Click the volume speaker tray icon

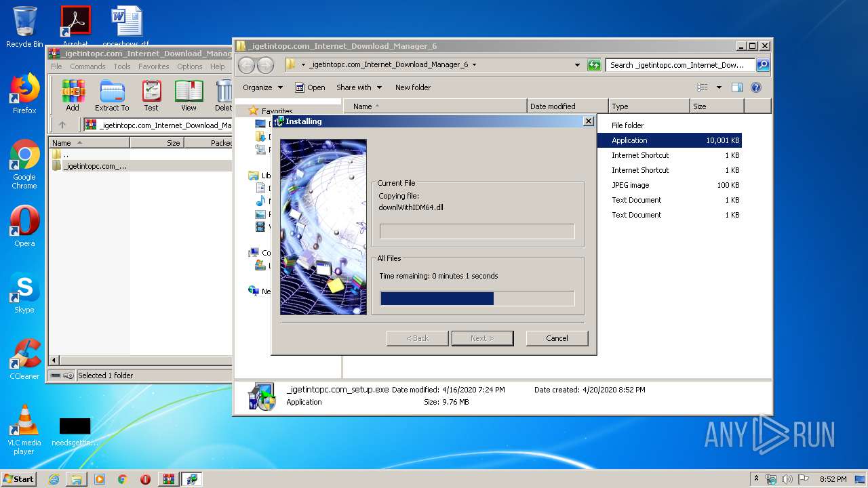tap(787, 479)
